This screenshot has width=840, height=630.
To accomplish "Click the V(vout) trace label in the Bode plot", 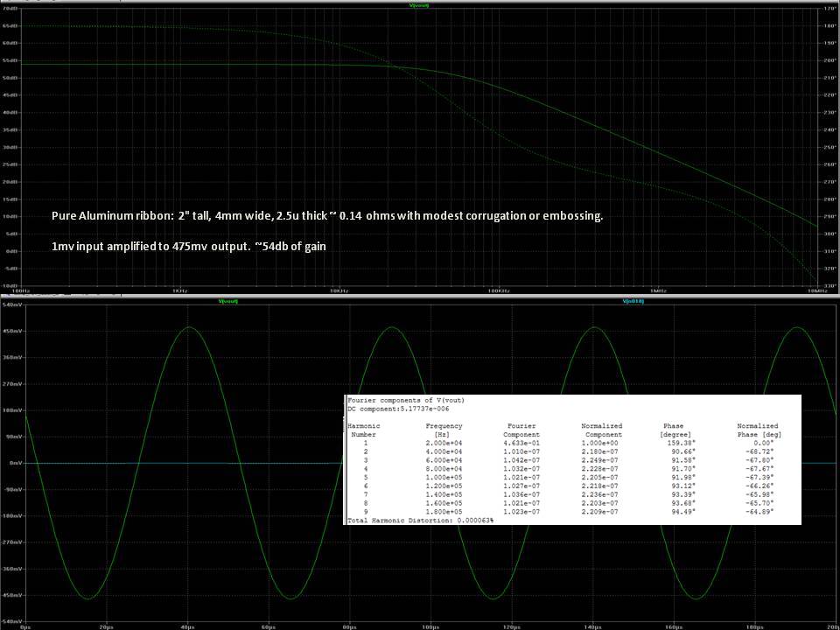I will [419, 5].
